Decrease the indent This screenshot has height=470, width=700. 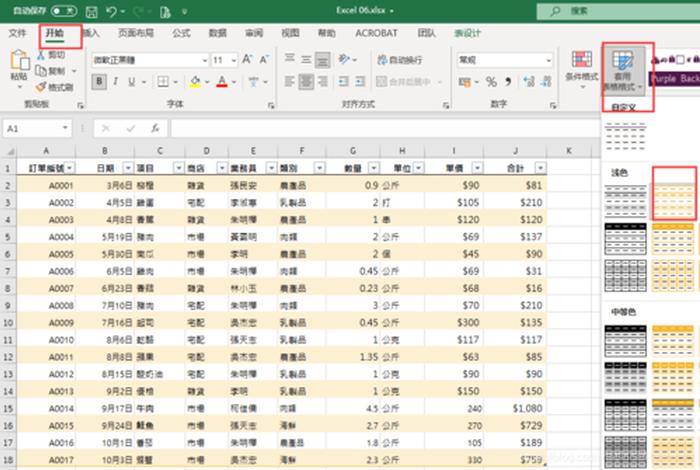coord(343,81)
